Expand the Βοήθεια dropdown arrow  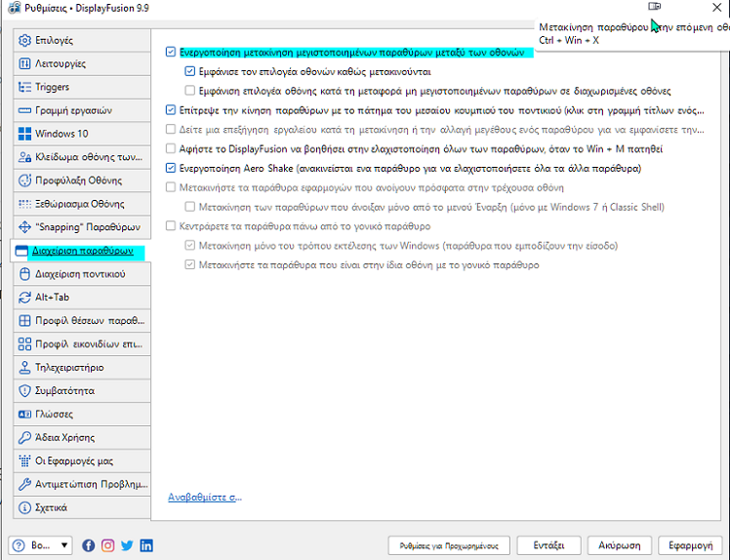[x=64, y=545]
